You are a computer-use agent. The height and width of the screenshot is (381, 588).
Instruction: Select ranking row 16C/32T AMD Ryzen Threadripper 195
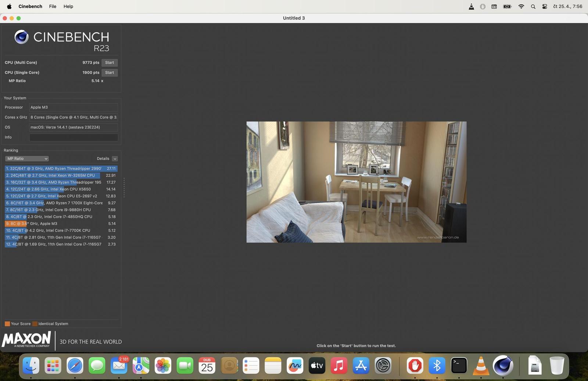(61, 182)
